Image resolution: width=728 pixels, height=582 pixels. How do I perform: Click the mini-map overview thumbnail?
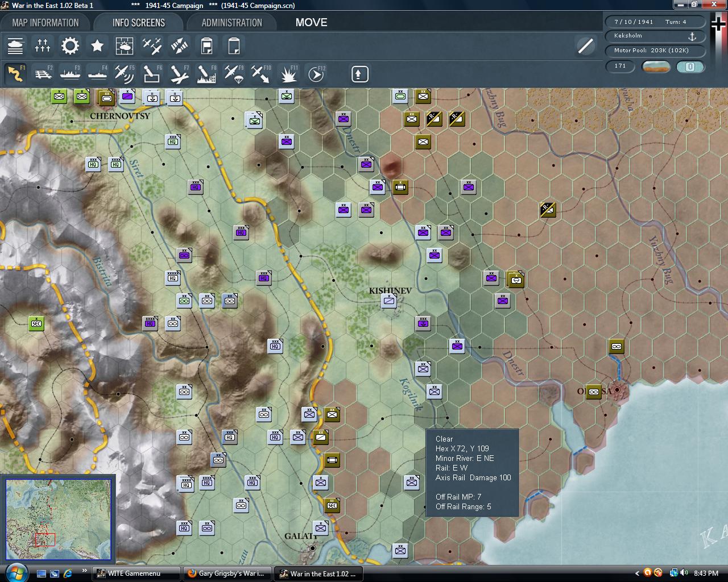[x=59, y=519]
